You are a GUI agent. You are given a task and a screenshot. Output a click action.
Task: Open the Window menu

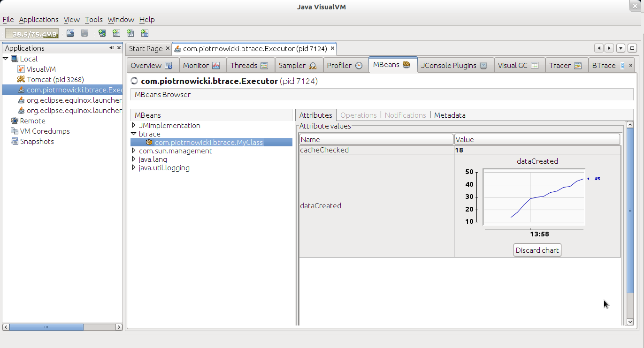click(121, 19)
